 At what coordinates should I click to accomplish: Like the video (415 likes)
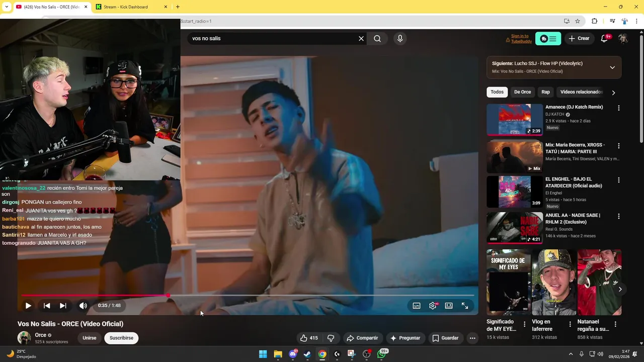(x=309, y=338)
